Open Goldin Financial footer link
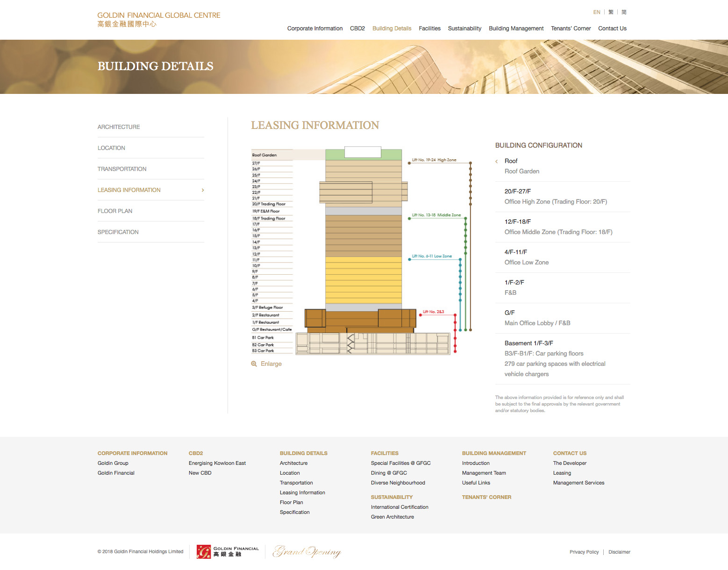Image resolution: width=728 pixels, height=570 pixels. pos(116,473)
